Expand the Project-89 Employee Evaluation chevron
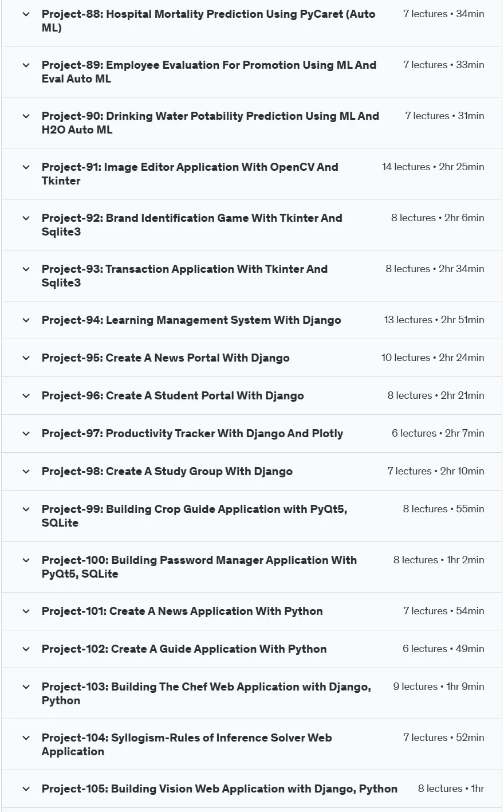Image resolution: width=504 pixels, height=812 pixels. click(26, 65)
